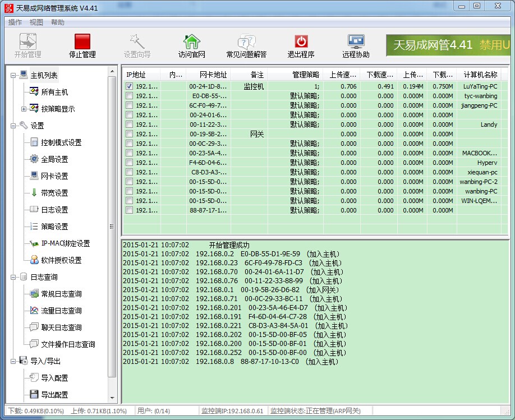Open 访问官网 home website icon

pyautogui.click(x=192, y=42)
